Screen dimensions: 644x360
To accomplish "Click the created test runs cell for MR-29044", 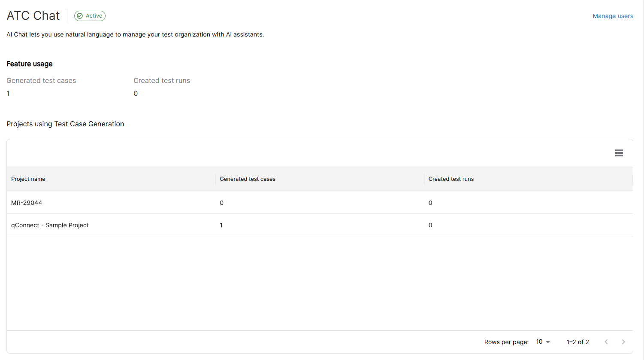I will tap(430, 203).
